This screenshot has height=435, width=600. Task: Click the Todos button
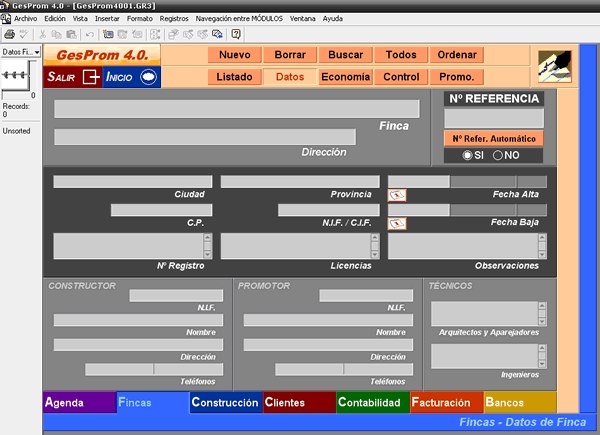point(401,55)
